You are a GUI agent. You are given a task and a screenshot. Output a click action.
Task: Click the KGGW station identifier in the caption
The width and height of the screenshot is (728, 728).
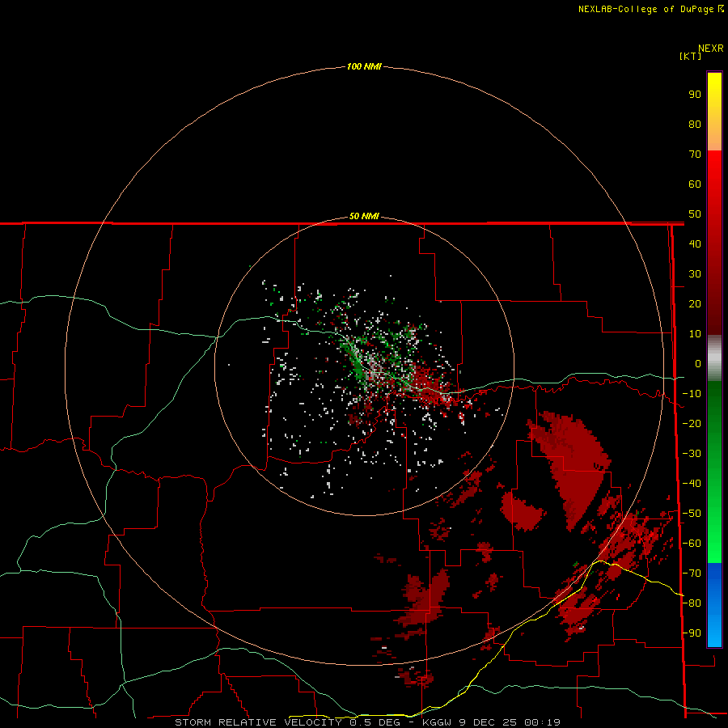coord(437,722)
